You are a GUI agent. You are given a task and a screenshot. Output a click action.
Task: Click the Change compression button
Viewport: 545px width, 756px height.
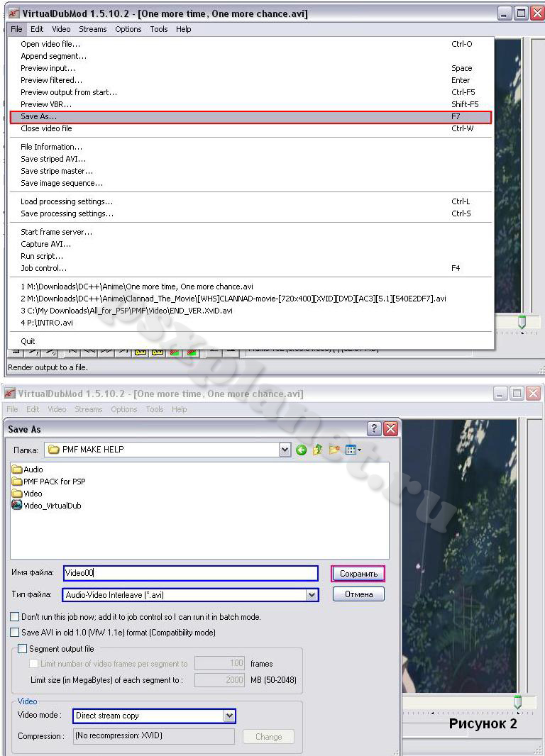[x=268, y=737]
